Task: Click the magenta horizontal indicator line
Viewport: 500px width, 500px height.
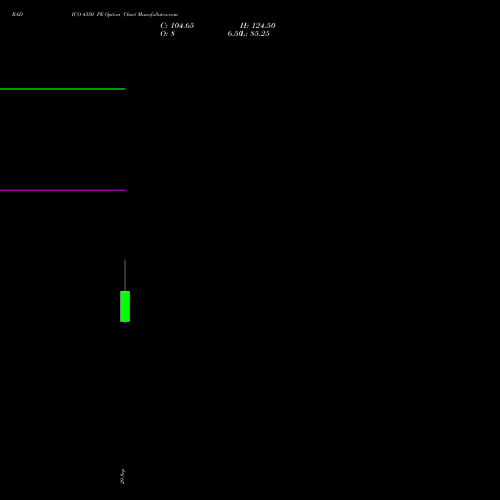Action: point(62,190)
